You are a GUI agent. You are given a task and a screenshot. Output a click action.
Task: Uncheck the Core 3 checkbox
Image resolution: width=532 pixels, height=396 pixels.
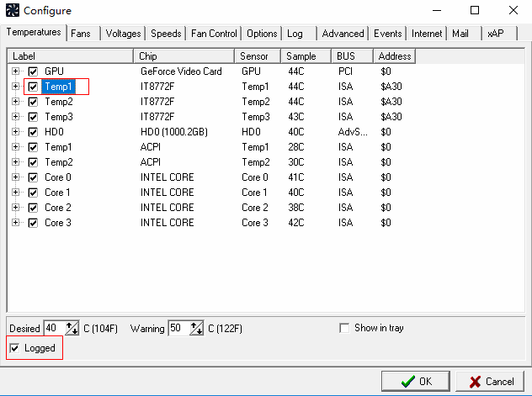pos(33,223)
